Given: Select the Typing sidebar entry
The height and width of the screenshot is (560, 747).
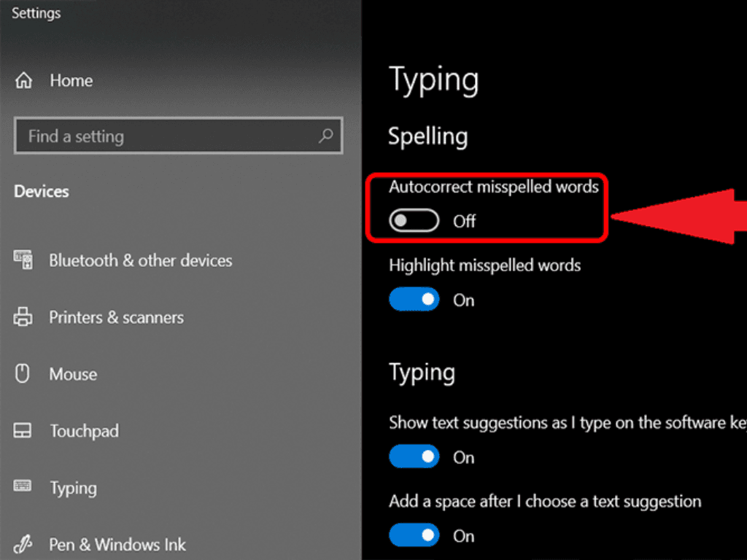Looking at the screenshot, I should [73, 488].
